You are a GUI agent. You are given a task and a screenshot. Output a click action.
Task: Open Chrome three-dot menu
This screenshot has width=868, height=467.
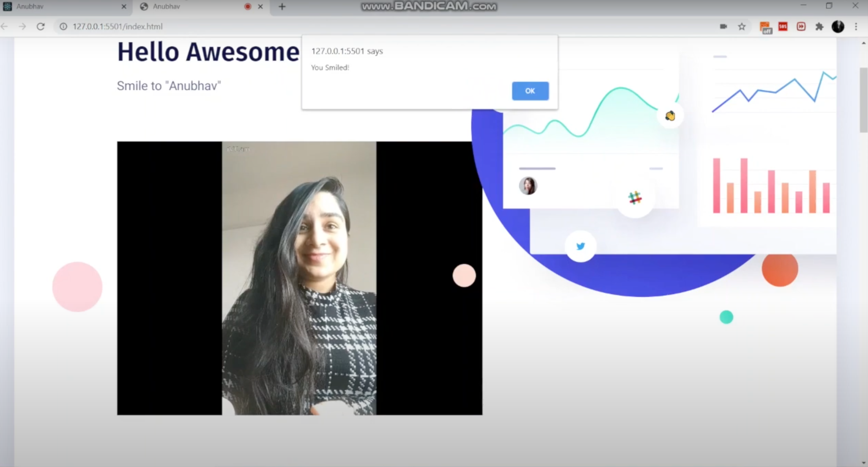[x=856, y=26]
